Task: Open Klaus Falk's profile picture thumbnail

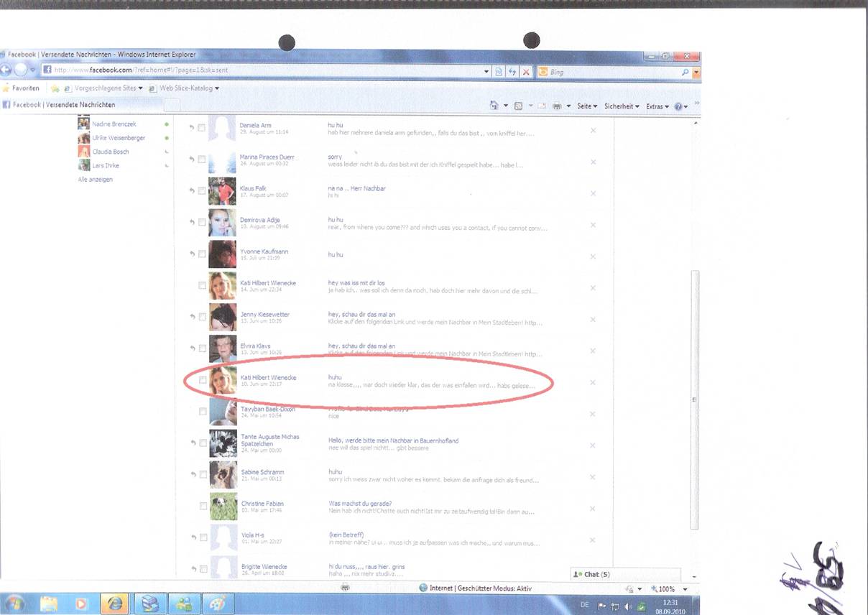Action: point(222,191)
